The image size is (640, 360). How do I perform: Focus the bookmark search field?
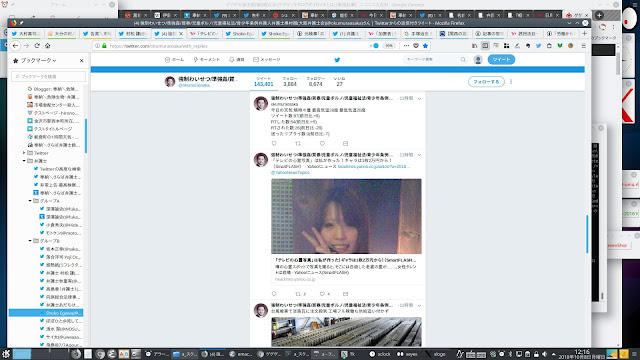coord(49,76)
